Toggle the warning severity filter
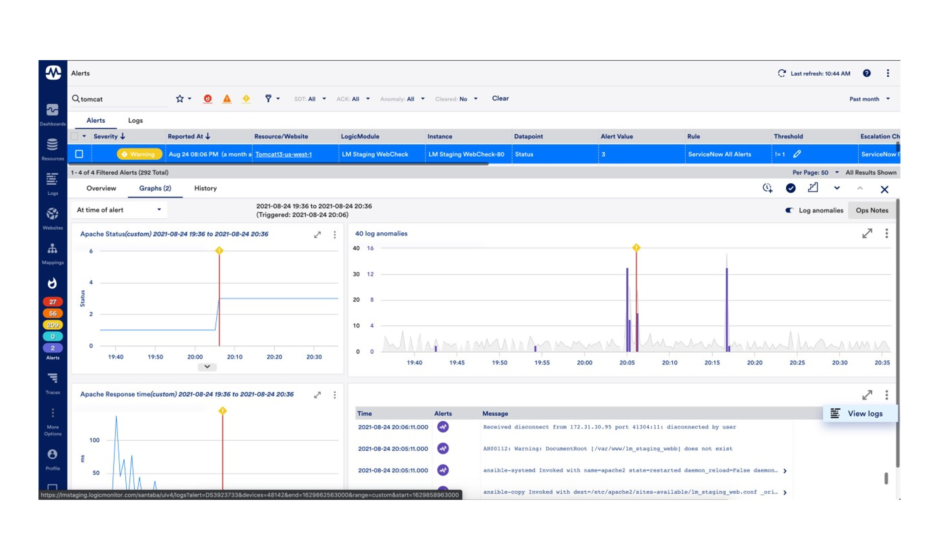Viewport: 939px width, 560px height. [x=246, y=99]
